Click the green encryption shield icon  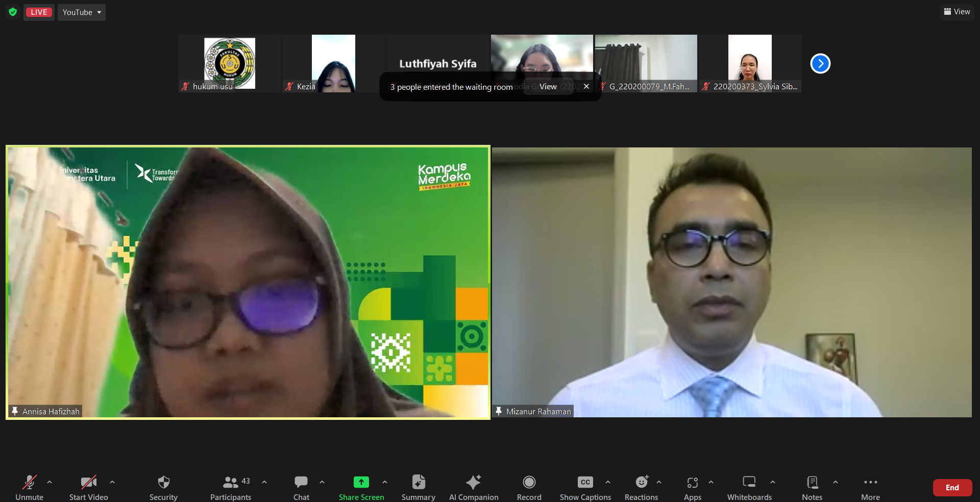[13, 12]
